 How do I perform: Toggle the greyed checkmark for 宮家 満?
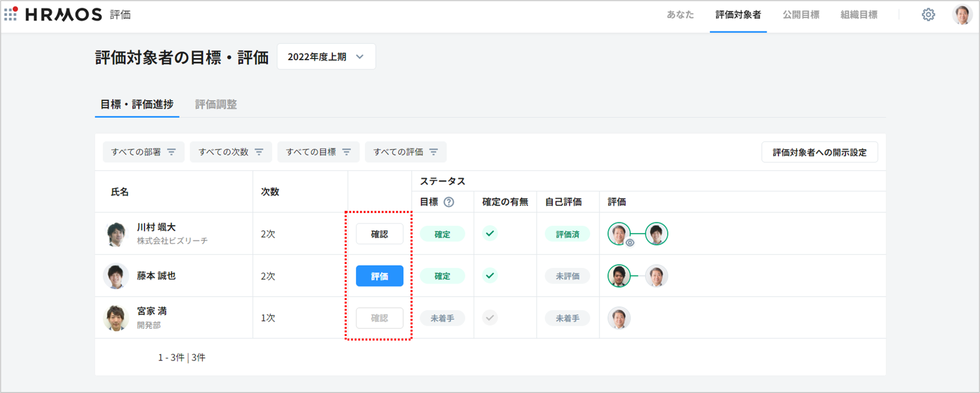click(490, 318)
